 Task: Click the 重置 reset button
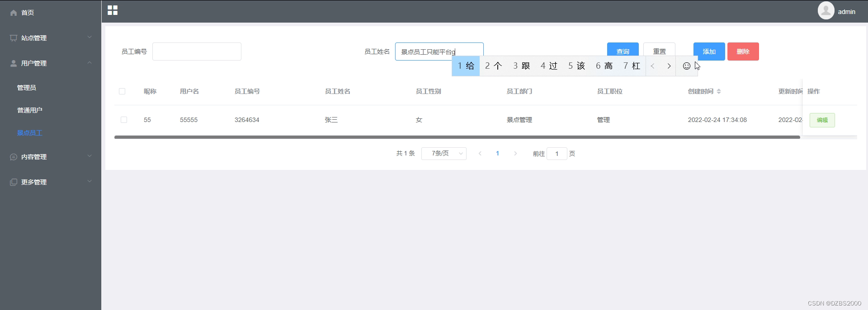pos(660,52)
